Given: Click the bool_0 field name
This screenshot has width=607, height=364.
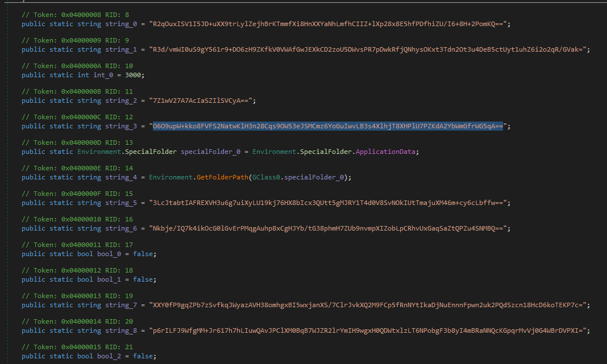Looking at the screenshot, I should coord(109,254).
